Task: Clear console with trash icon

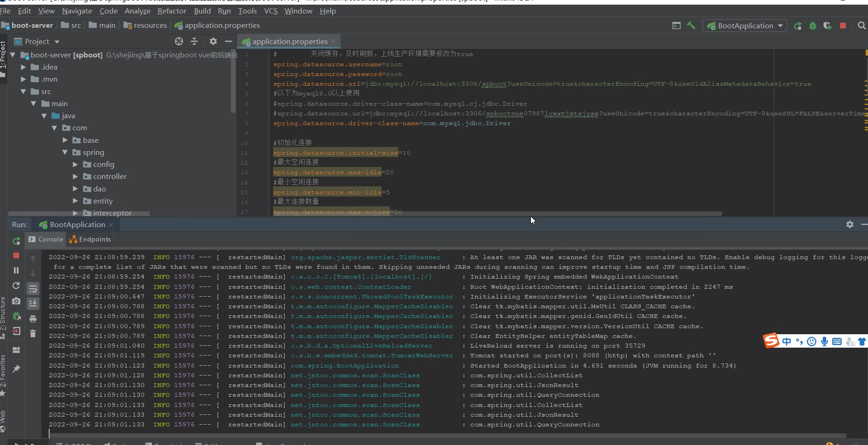Action: pos(33,333)
